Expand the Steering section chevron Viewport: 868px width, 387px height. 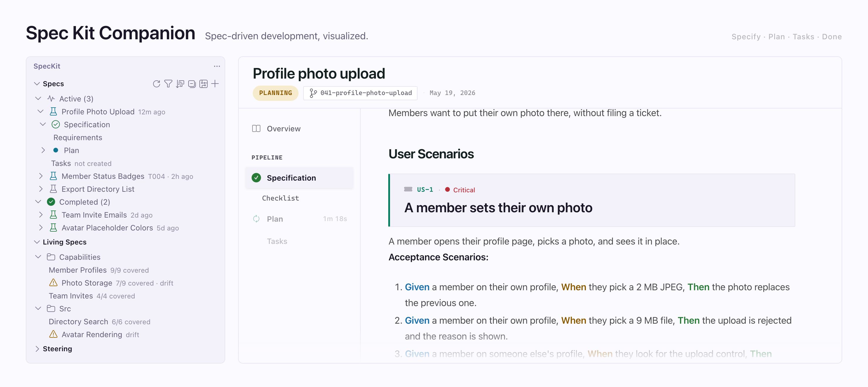point(37,349)
